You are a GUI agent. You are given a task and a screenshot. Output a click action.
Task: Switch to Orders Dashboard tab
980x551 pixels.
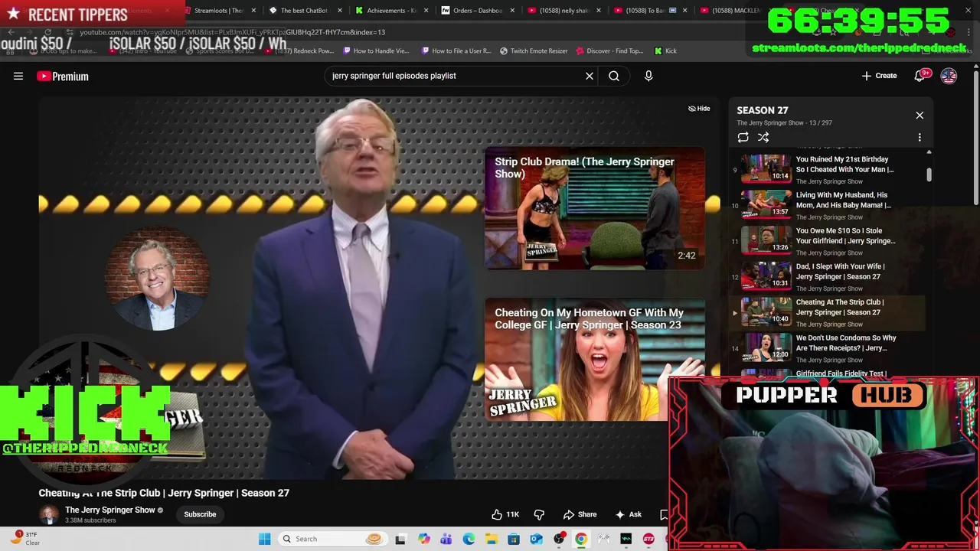(476, 11)
